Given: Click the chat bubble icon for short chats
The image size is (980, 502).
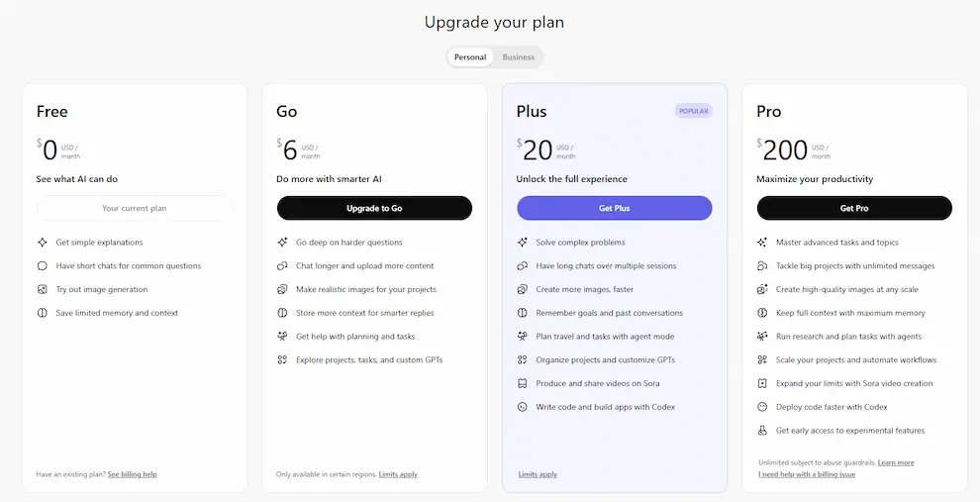Looking at the screenshot, I should click(43, 266).
